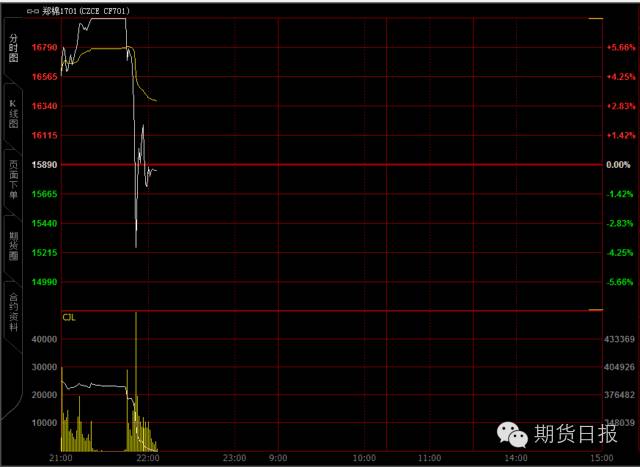640x467 pixels.
Task: Click the 21:00 time axis label
Action: pos(61,458)
